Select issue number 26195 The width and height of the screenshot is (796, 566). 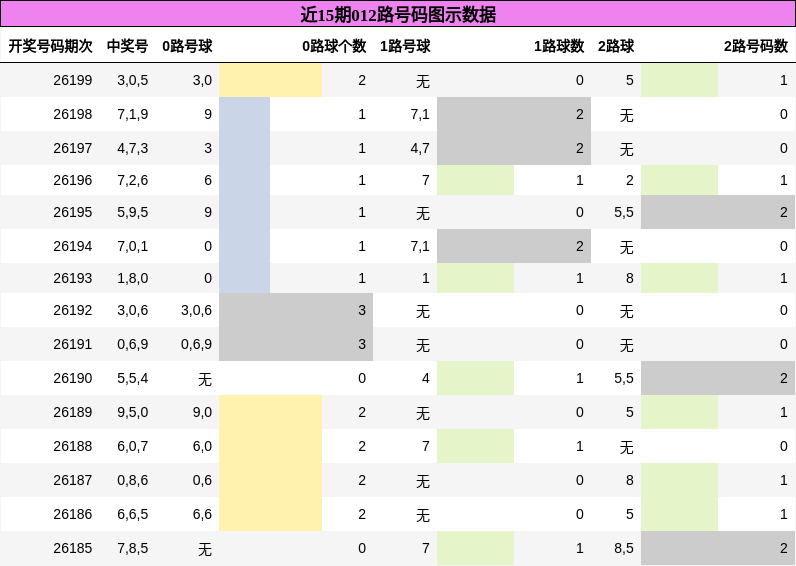click(73, 212)
